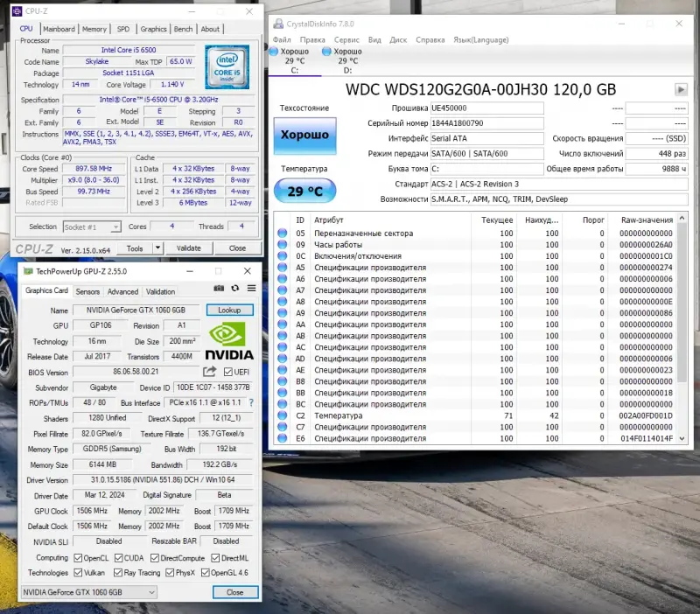Screen dimensions: 700x614
Task: Click the next-disk arrow in CrystalDiskInfo
Action: [681, 90]
